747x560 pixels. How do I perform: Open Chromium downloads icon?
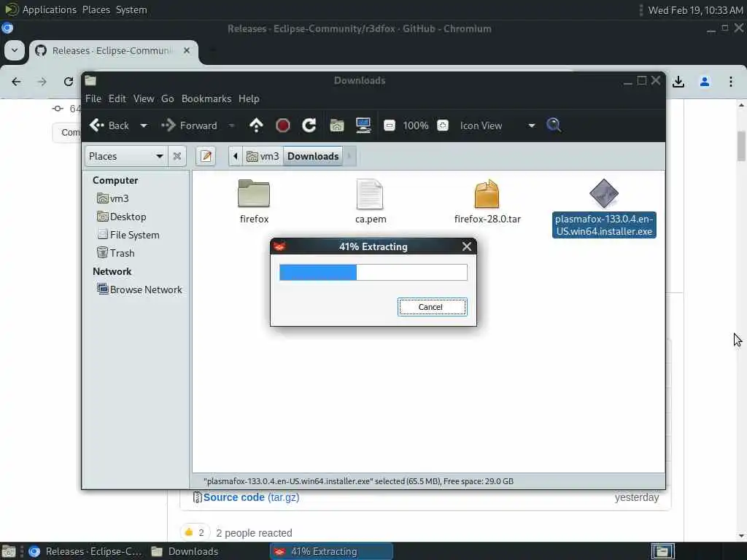(x=678, y=82)
